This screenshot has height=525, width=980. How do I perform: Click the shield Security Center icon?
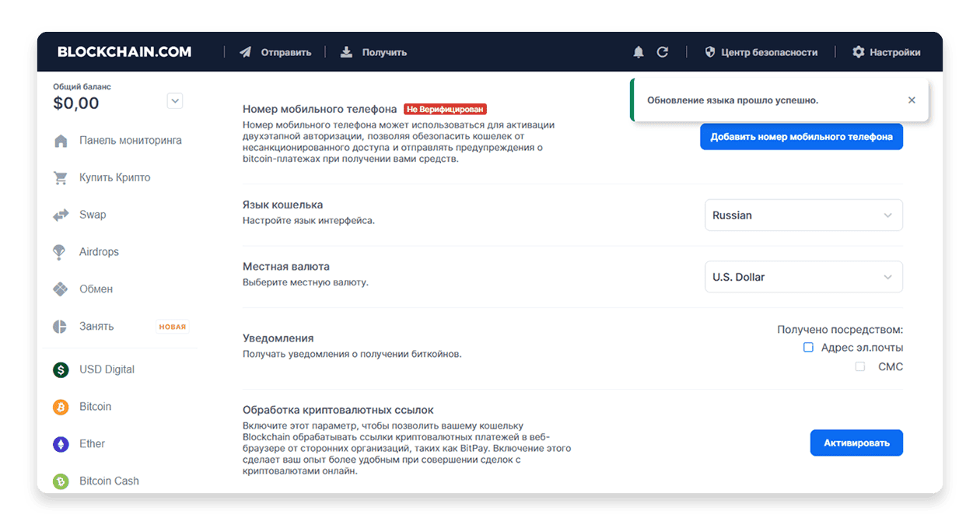click(x=710, y=52)
